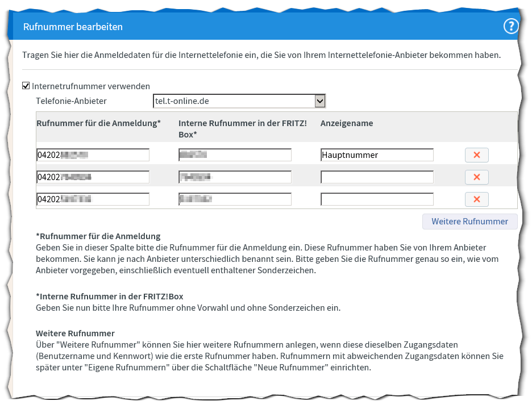Click the Rufnummer bearbeiten title
Viewport: 532px width, 409px height.
[x=73, y=27]
